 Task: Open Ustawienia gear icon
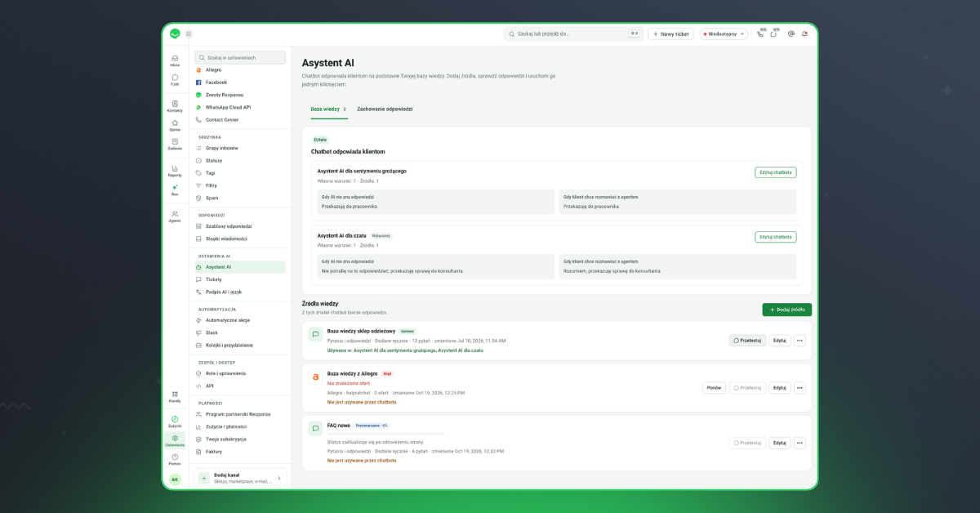175,440
